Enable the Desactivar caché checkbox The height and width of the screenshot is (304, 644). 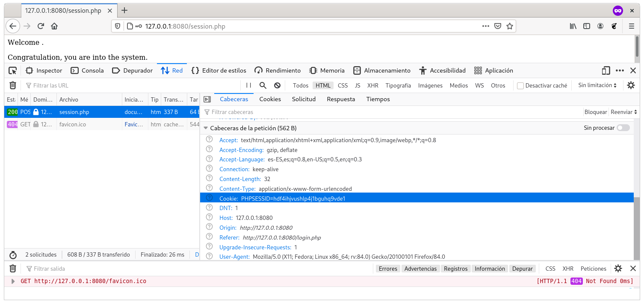(520, 85)
